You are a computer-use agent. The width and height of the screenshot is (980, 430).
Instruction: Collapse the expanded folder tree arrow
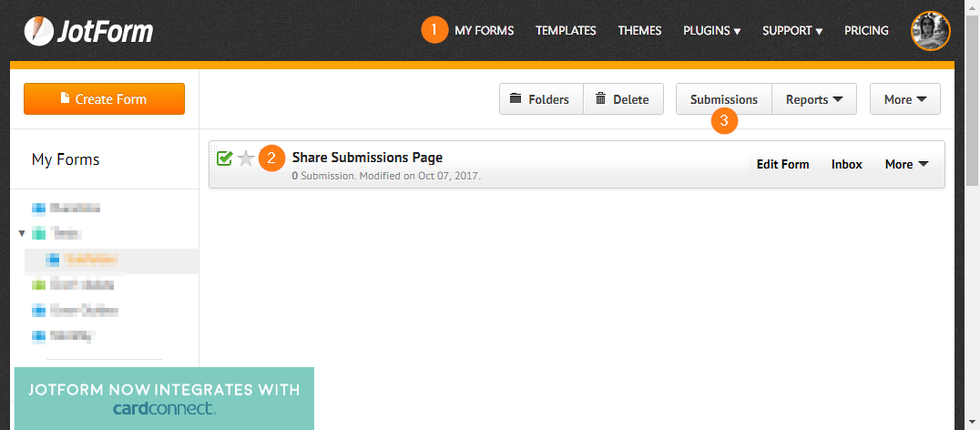click(x=22, y=233)
